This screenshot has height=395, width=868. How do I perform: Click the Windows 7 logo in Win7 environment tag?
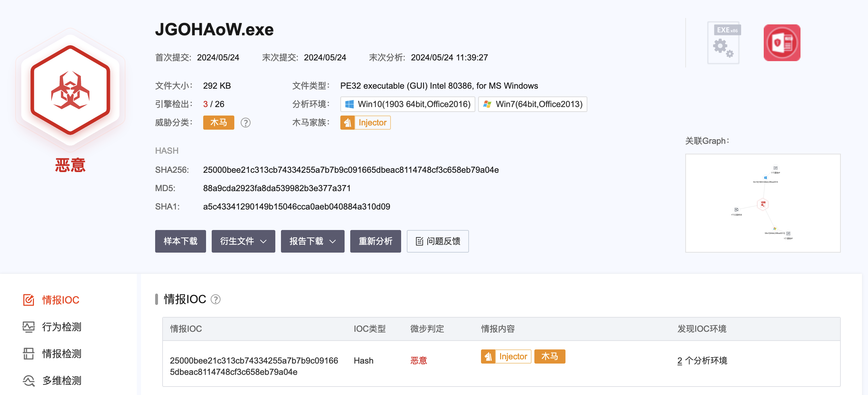[487, 104]
